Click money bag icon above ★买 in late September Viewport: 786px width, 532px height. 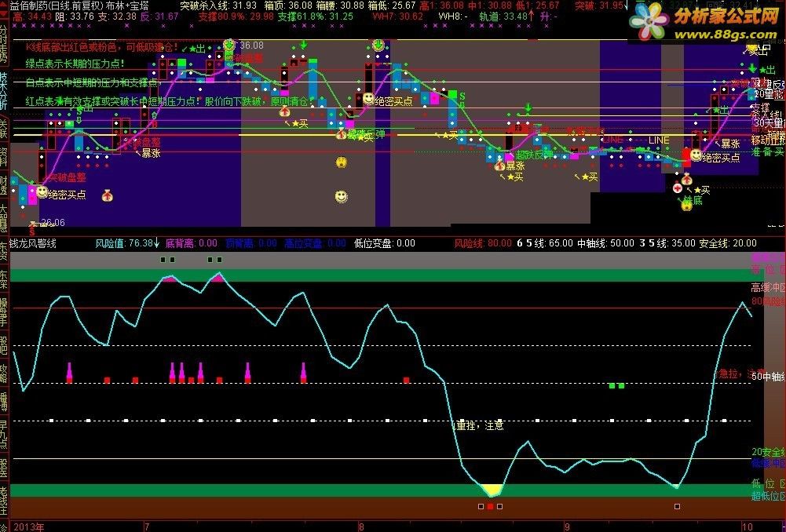(x=687, y=178)
